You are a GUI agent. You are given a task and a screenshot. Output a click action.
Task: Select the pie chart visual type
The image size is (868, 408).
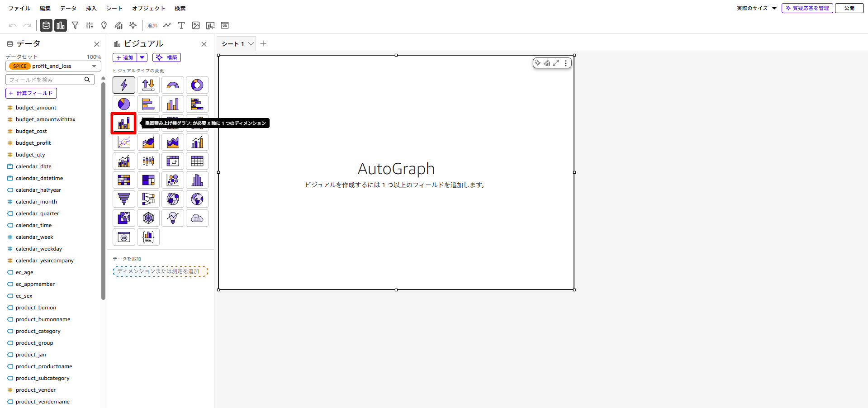click(124, 104)
